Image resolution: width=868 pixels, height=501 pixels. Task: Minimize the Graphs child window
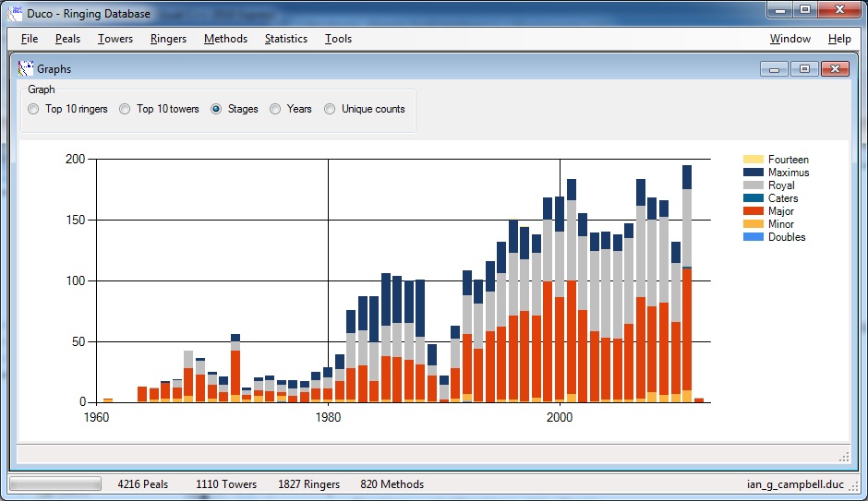pyautogui.click(x=773, y=69)
